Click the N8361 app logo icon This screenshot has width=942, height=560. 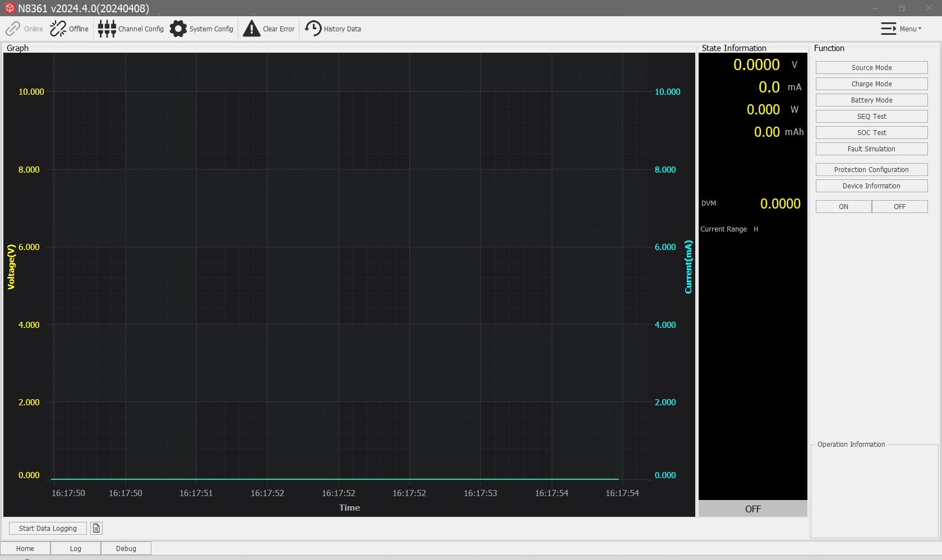9,8
